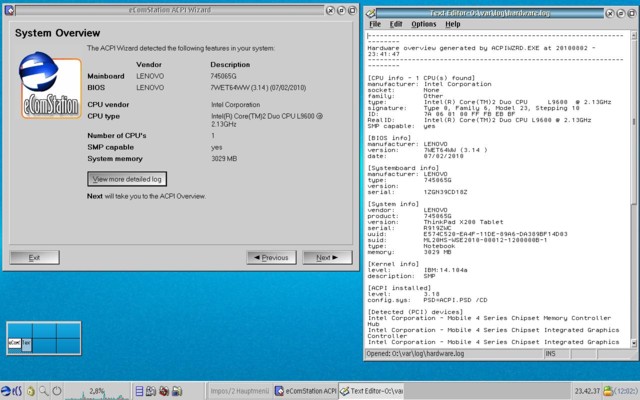Click the eCom window thumbnail in desktop pager
The image size is (640, 400).
[14, 342]
